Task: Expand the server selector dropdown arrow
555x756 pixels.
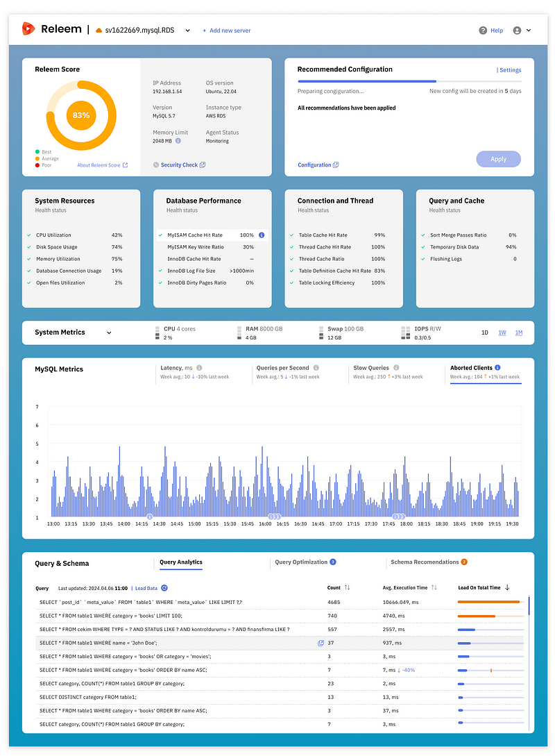Action: (x=188, y=31)
